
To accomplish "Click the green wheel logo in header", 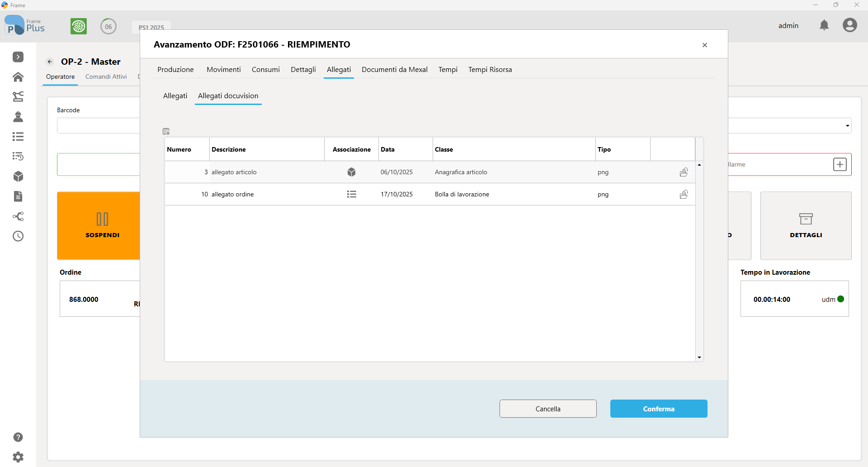I will tap(79, 26).
